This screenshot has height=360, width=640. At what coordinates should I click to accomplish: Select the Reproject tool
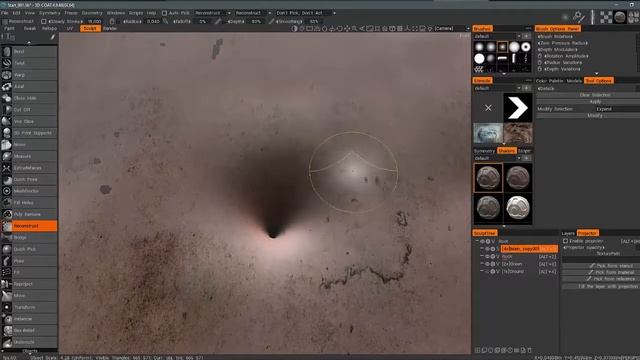(29, 284)
